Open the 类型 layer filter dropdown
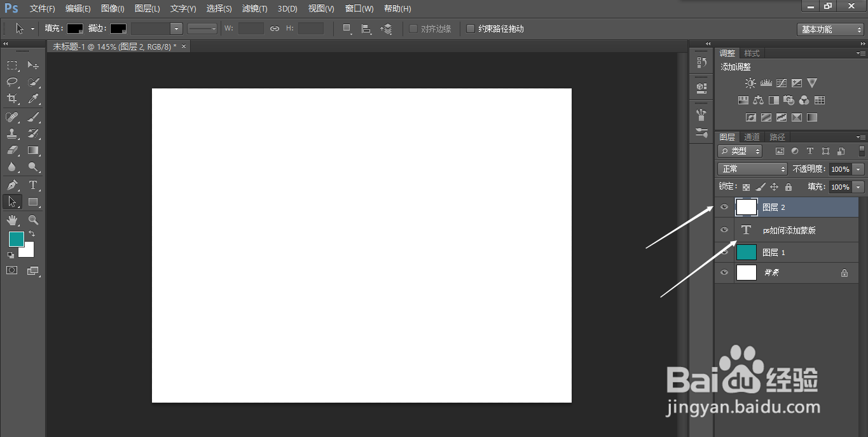The image size is (868, 437). click(x=740, y=151)
